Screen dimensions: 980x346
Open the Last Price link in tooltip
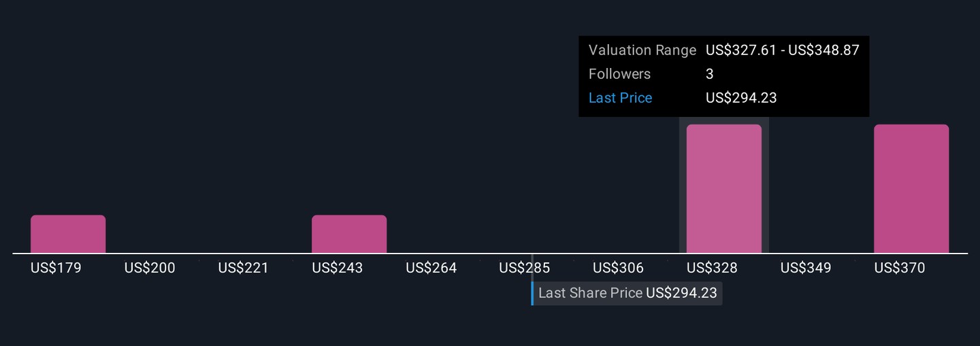[x=620, y=98]
